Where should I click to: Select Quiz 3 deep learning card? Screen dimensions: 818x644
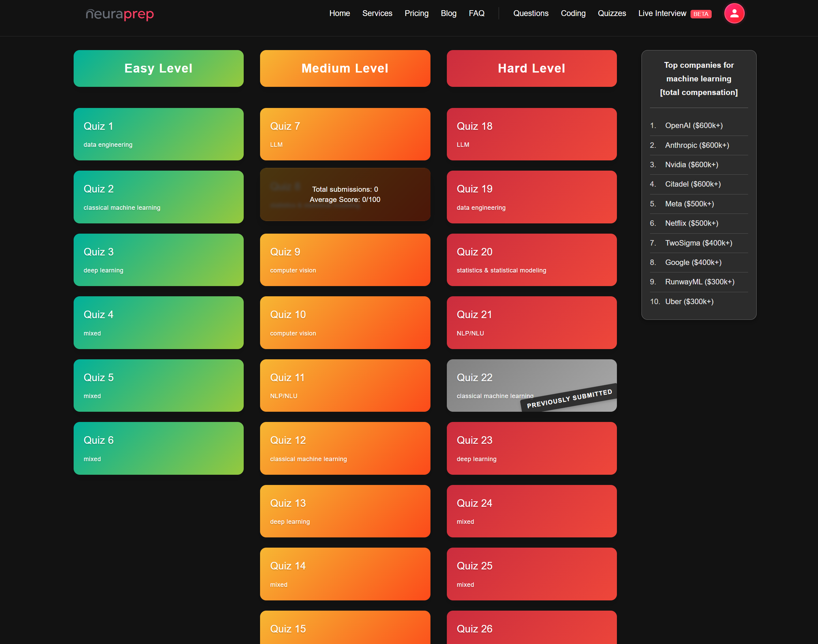158,260
